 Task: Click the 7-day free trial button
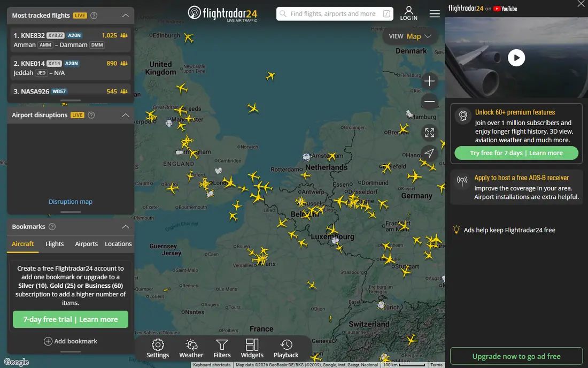[71, 319]
